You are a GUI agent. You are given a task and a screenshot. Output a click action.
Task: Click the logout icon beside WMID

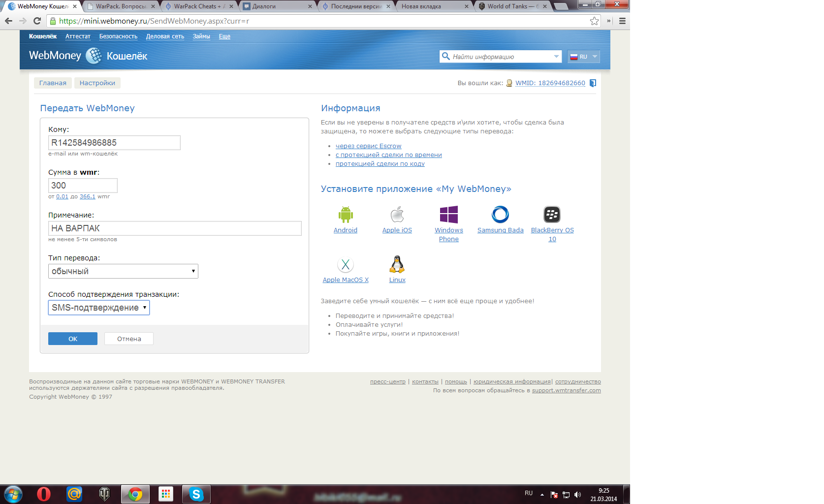tap(593, 83)
